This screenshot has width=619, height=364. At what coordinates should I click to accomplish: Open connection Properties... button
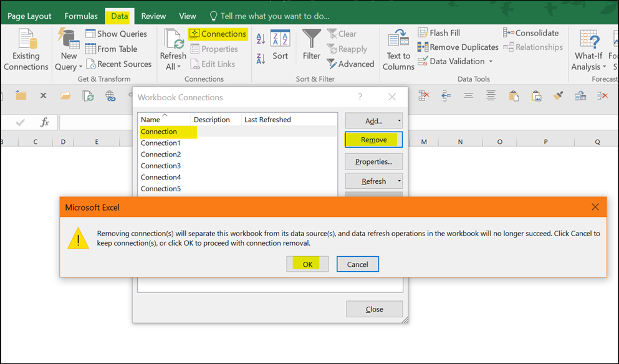pos(373,161)
